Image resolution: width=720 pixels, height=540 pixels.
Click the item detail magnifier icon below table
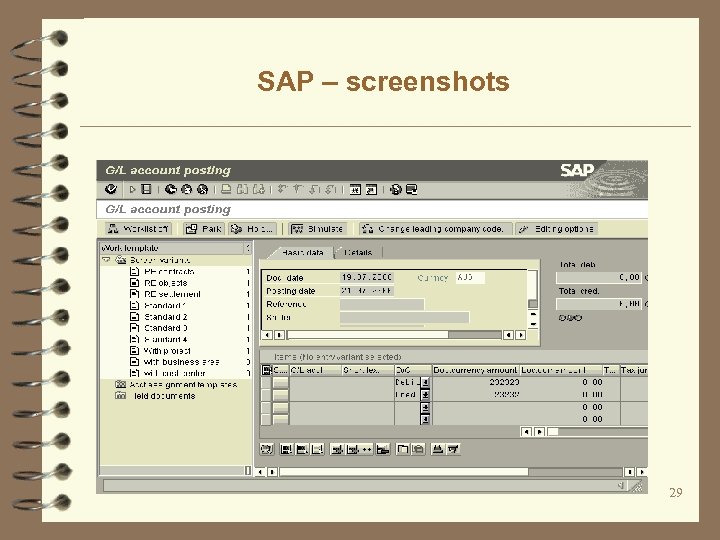click(x=267, y=449)
